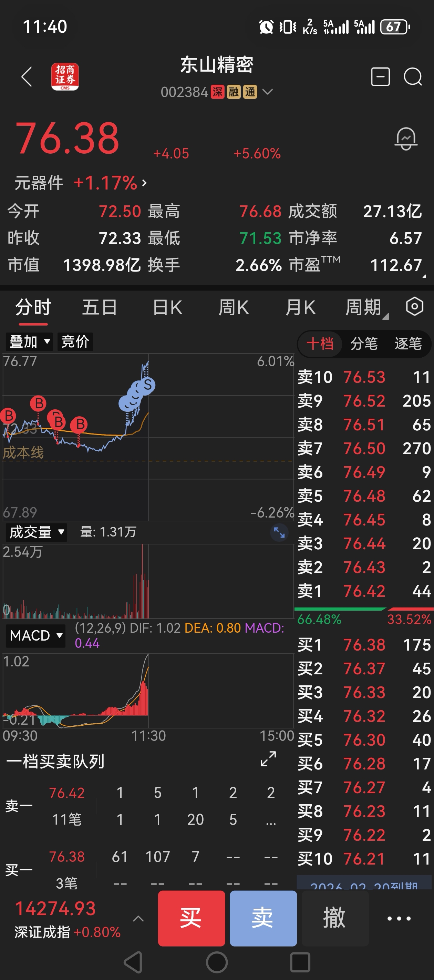
Task: Open the more options ellipsis
Action: click(399, 918)
